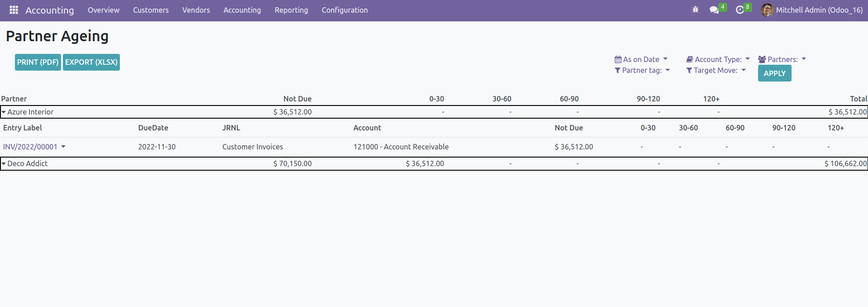Image resolution: width=868 pixels, height=307 pixels.
Task: Open INV/2022/00001 entry dropdown caret
Action: coord(63,147)
